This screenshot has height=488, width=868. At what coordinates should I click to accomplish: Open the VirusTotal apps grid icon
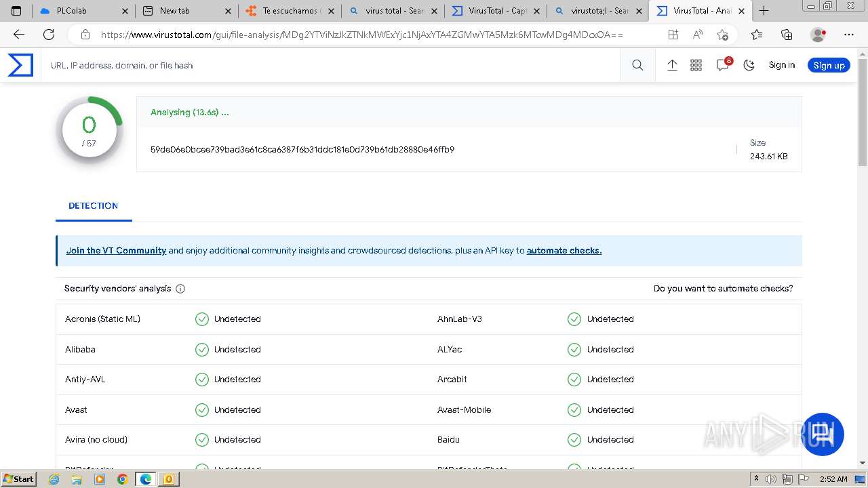(696, 65)
